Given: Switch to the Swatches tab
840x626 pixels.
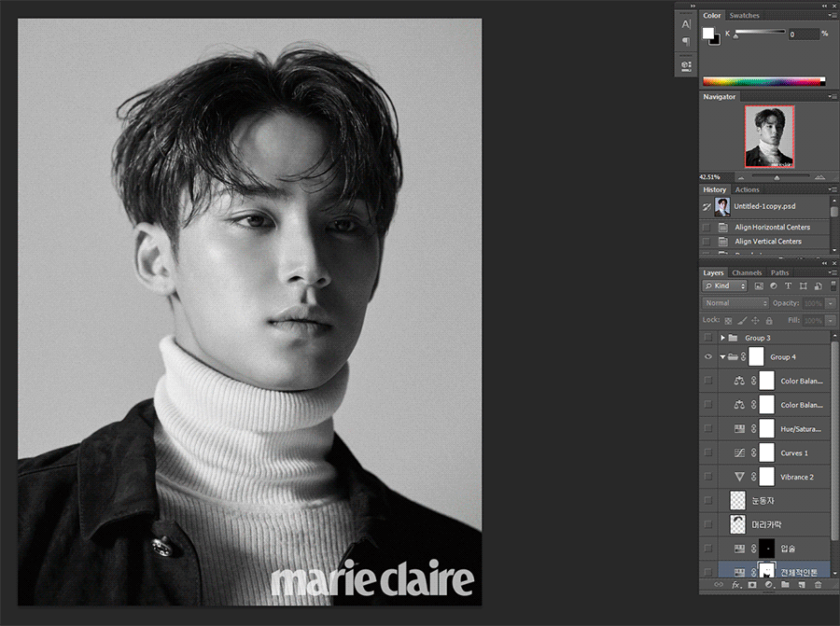Looking at the screenshot, I should point(744,16).
